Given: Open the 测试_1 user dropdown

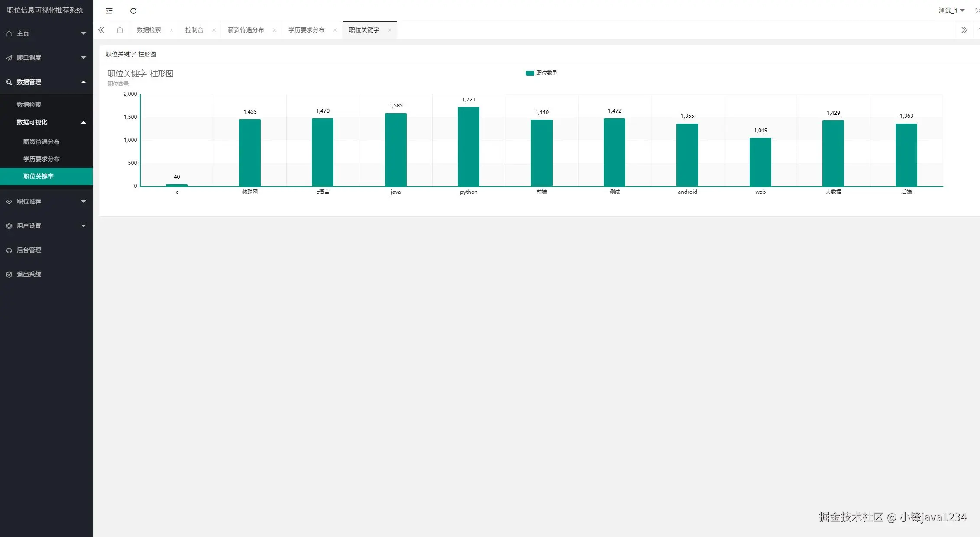Looking at the screenshot, I should (951, 10).
